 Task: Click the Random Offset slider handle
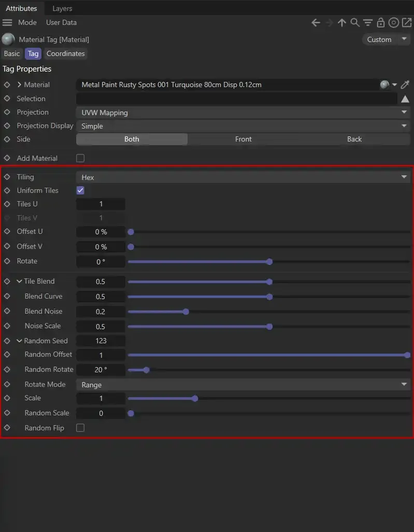point(408,355)
